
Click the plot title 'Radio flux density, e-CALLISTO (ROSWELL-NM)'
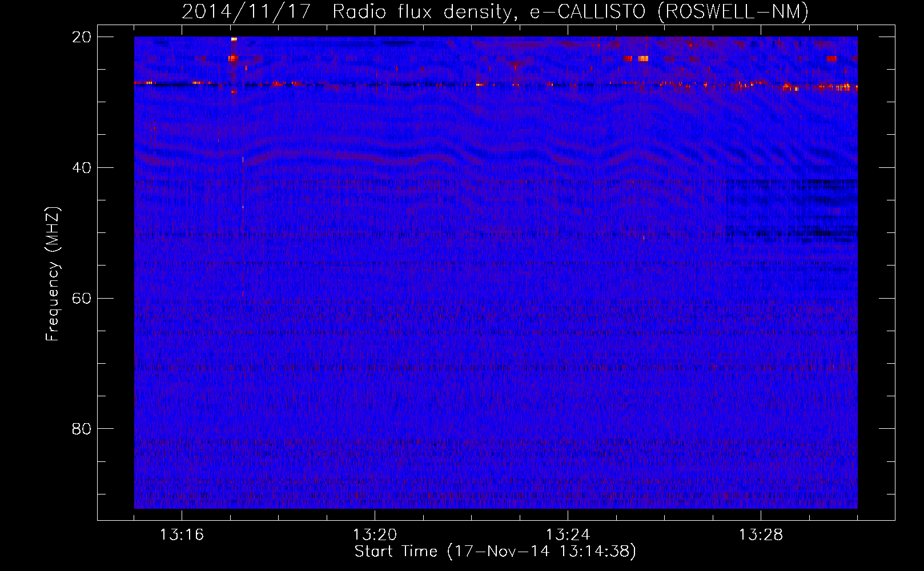[x=571, y=11]
